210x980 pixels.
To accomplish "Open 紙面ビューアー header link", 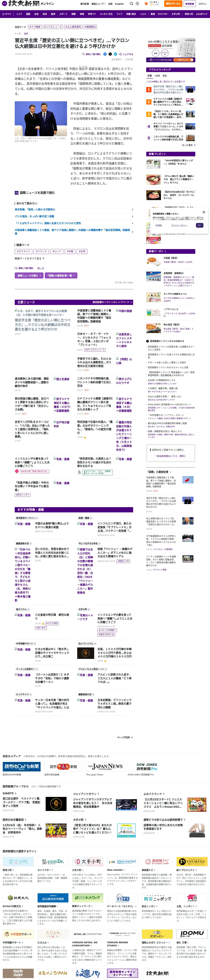I will tap(98, 4).
